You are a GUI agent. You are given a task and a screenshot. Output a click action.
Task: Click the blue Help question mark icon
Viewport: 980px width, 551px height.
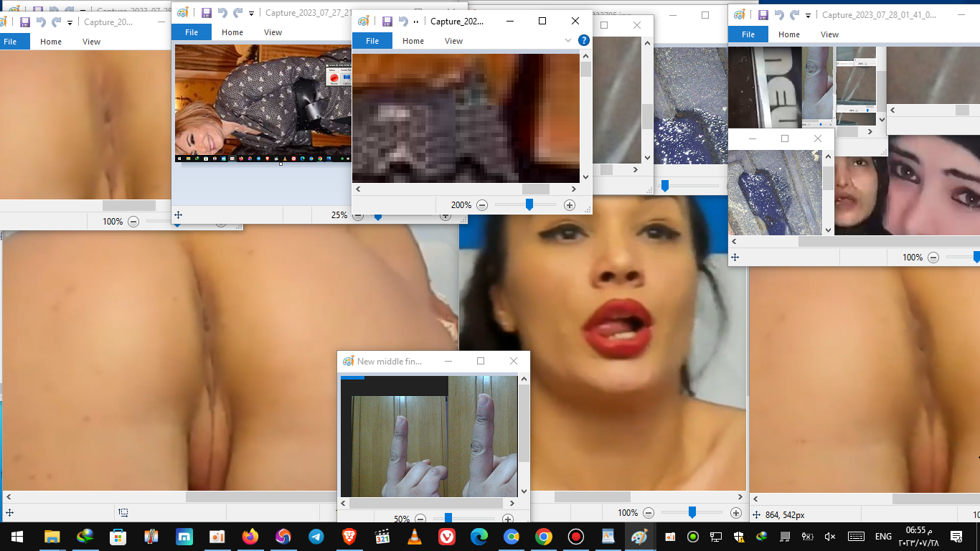[584, 41]
